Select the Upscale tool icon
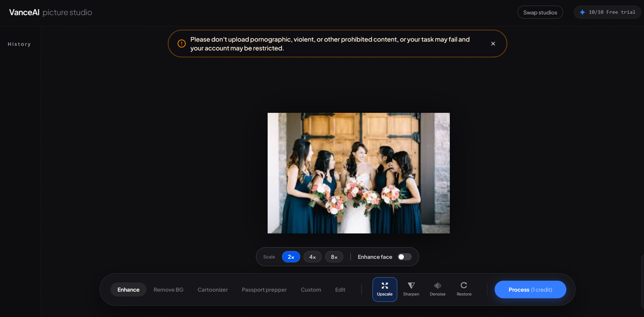 pos(384,286)
